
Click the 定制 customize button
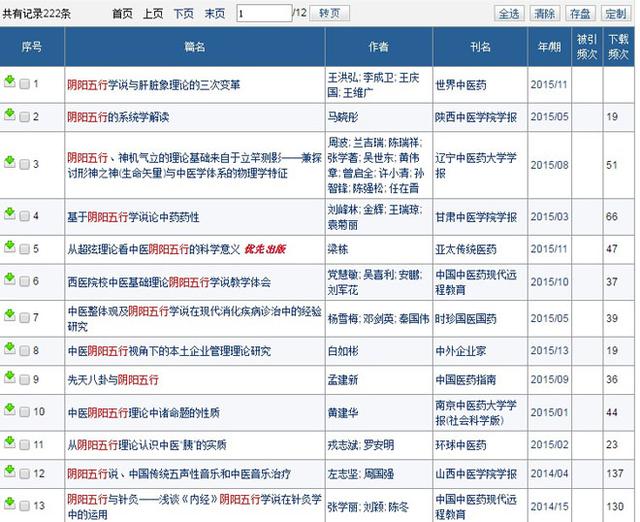click(616, 14)
